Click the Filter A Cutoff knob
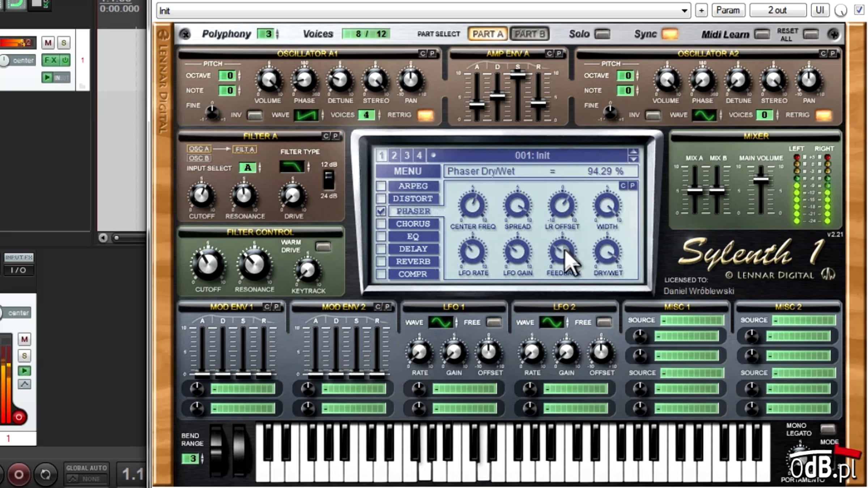 click(x=201, y=196)
